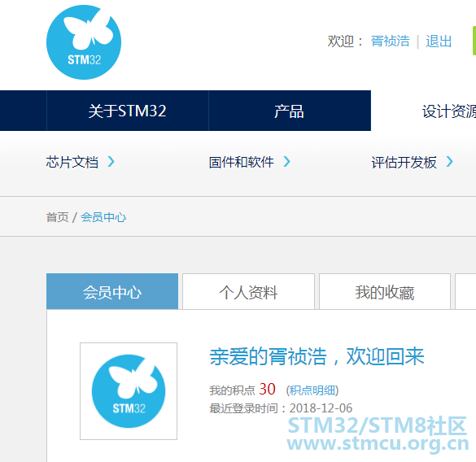Click the STM32 butterfly logo in header
This screenshot has height=462, width=476.
(x=84, y=42)
